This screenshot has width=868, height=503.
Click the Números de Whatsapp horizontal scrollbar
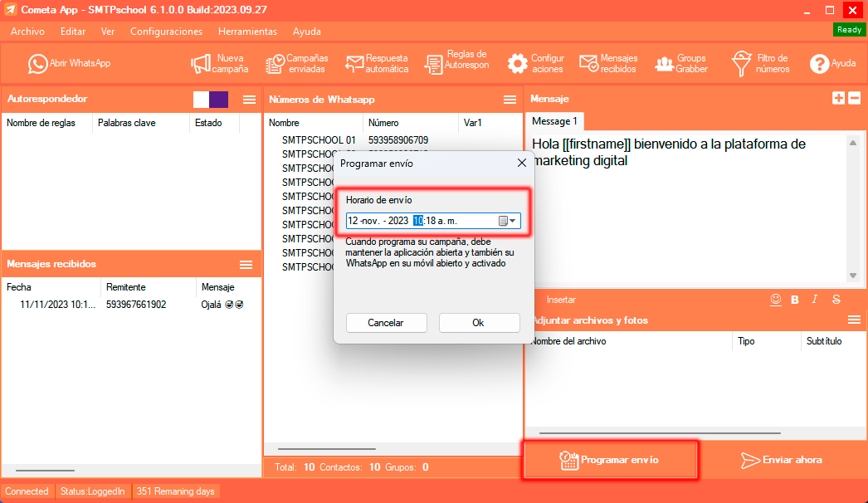coord(327,449)
